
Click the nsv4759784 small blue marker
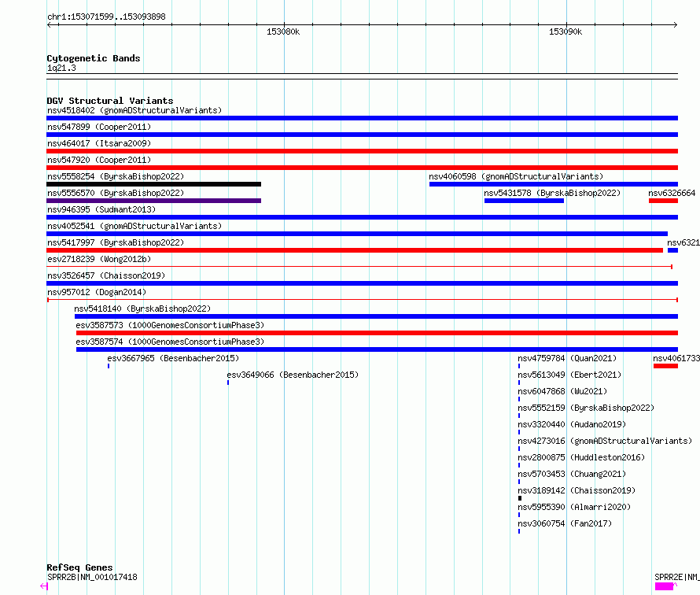[x=519, y=366]
